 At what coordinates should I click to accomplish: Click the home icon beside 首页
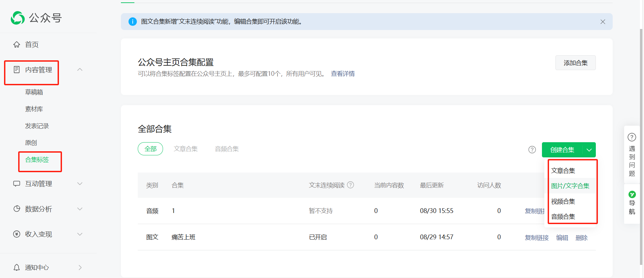click(x=17, y=44)
